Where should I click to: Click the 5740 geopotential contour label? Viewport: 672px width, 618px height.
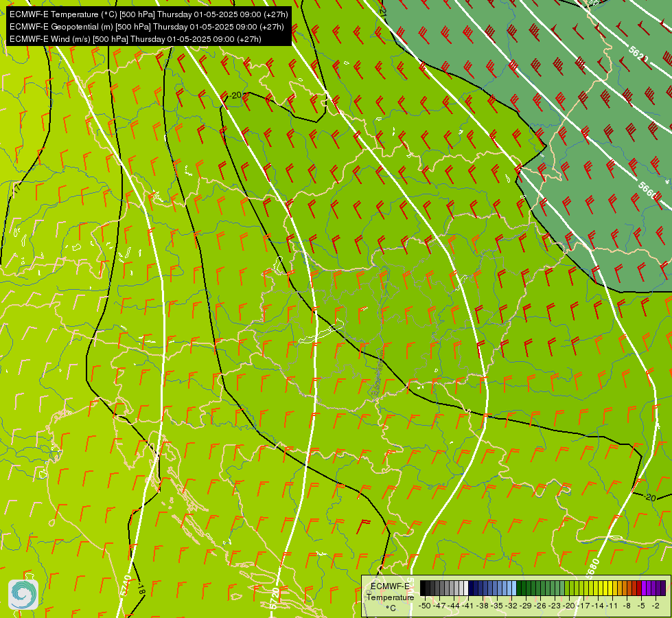[x=125, y=586]
